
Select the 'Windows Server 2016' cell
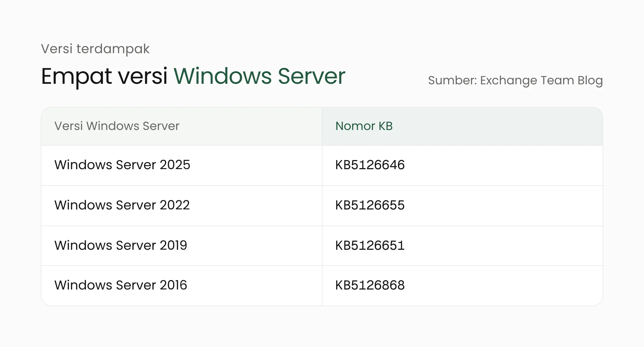[x=182, y=286]
